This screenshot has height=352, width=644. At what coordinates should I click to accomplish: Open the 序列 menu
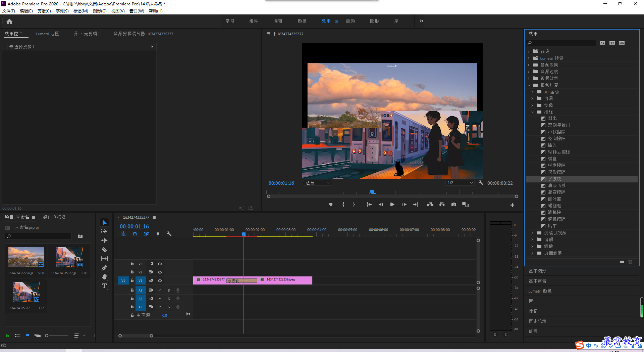(x=62, y=11)
